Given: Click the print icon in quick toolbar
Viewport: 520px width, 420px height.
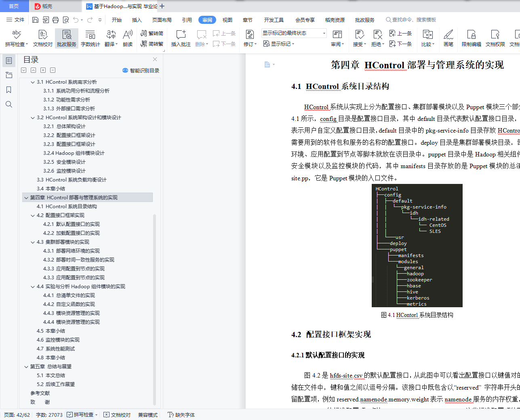Looking at the screenshot, I should [x=55, y=20].
